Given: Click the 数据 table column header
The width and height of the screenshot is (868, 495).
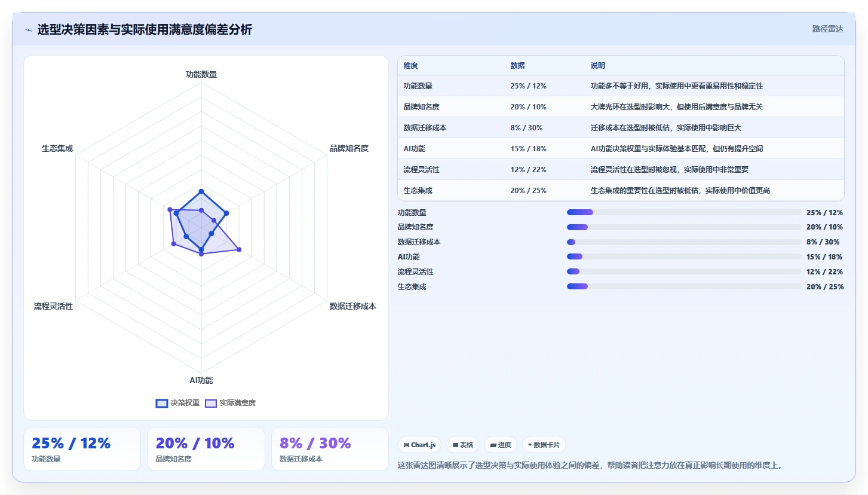Looking at the screenshot, I should click(517, 66).
